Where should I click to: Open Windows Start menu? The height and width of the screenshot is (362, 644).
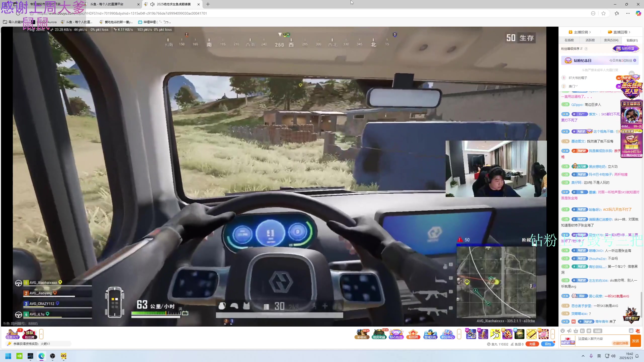8,356
